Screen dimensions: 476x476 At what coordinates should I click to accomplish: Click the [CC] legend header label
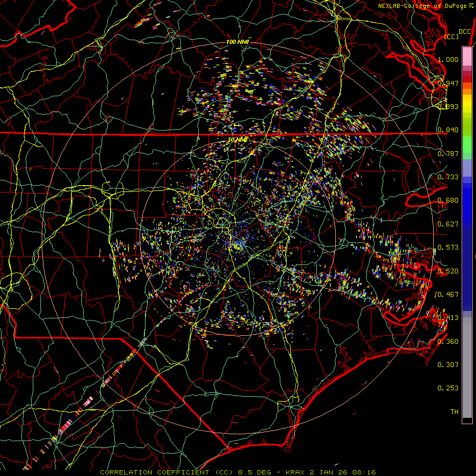click(x=452, y=36)
